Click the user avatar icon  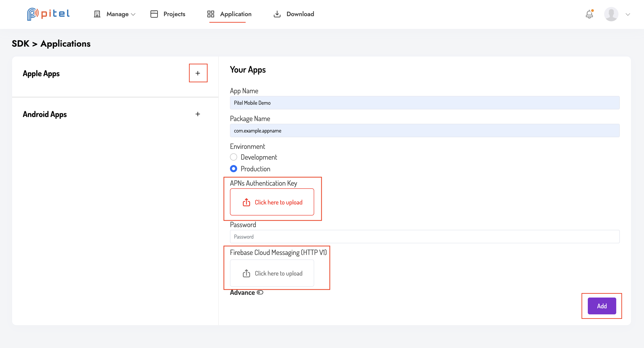point(611,14)
